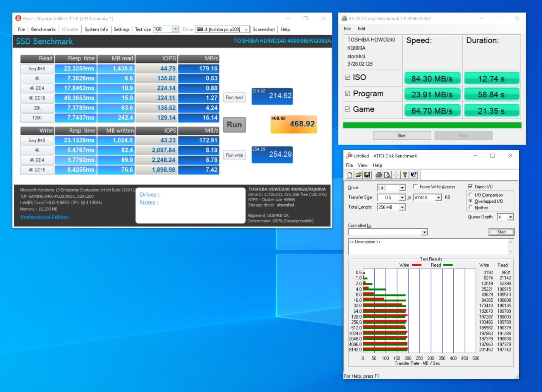Open the File menu in AS SSD Copy-Benchmark
Viewport: 542px width, 392px height.
347,29
